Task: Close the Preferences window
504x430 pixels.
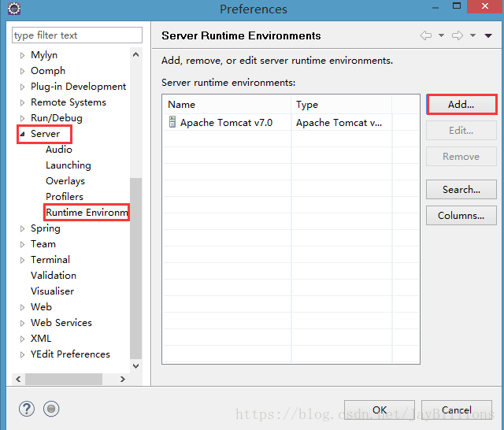Action: [x=485, y=6]
